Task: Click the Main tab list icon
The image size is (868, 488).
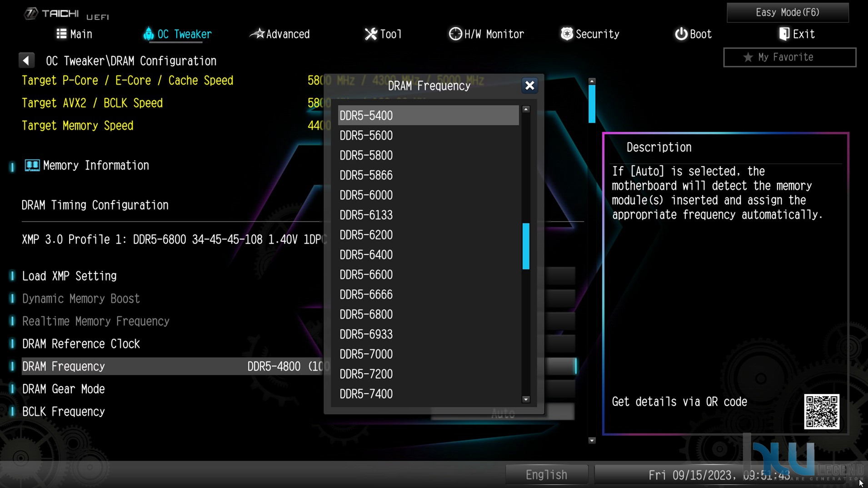Action: (x=61, y=34)
